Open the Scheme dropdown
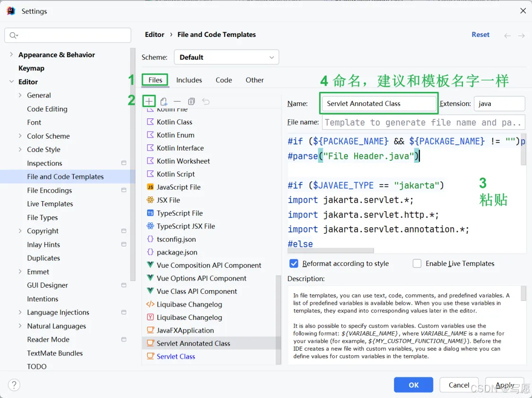The height and width of the screenshot is (398, 532). tap(227, 57)
